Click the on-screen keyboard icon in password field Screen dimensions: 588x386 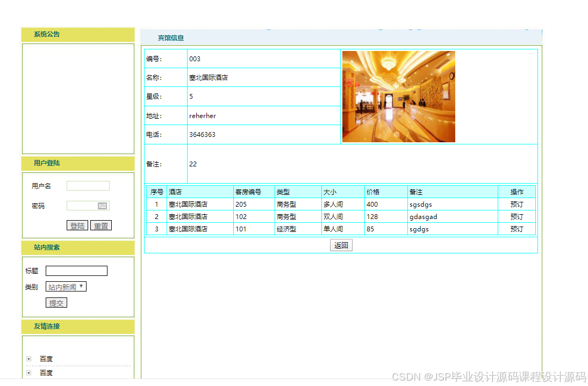pyautogui.click(x=102, y=206)
